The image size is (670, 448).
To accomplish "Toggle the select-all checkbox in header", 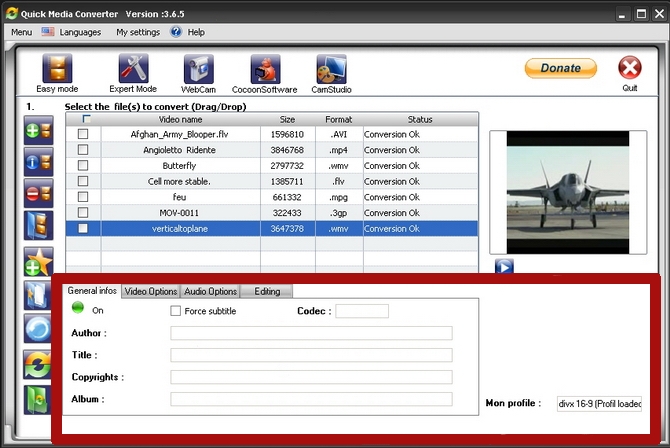I will 86,119.
